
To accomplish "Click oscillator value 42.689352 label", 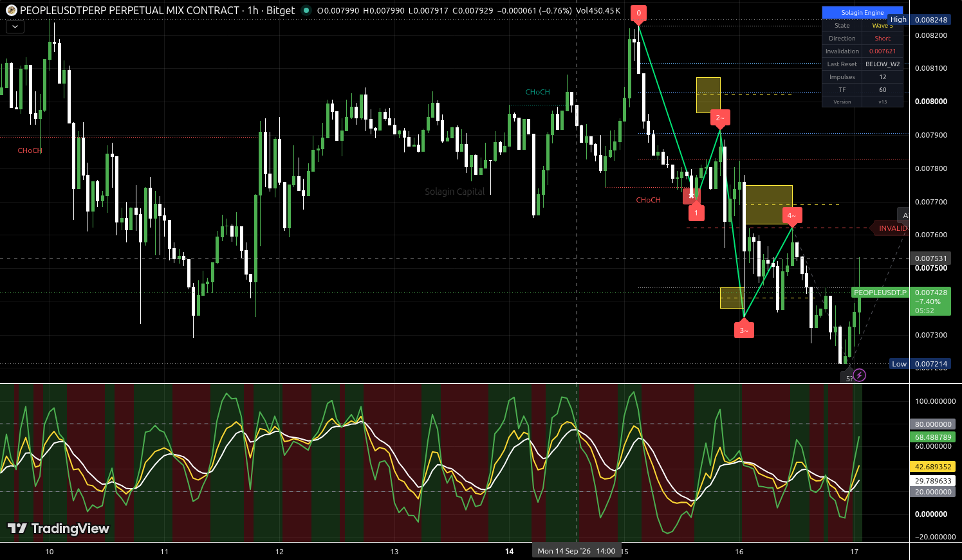I will pyautogui.click(x=933, y=467).
